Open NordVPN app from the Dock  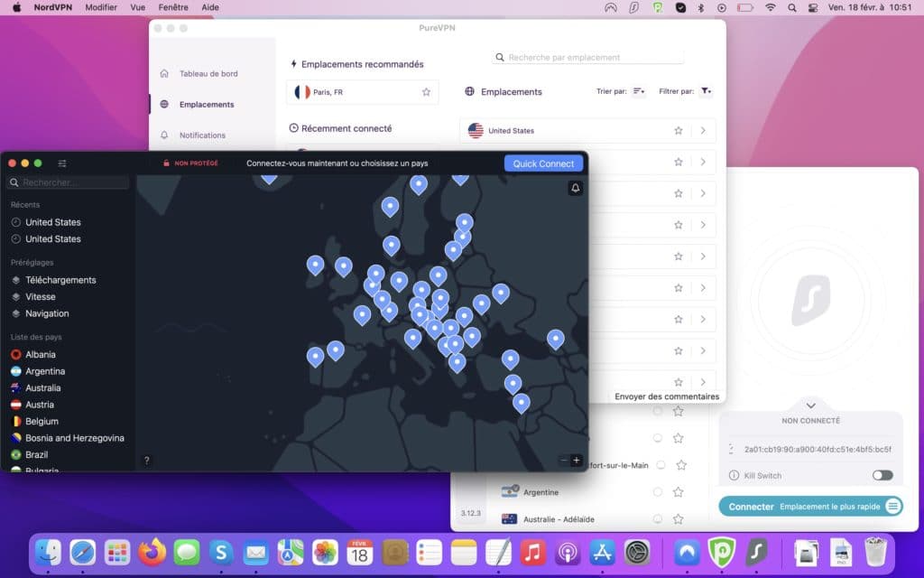pyautogui.click(x=687, y=553)
